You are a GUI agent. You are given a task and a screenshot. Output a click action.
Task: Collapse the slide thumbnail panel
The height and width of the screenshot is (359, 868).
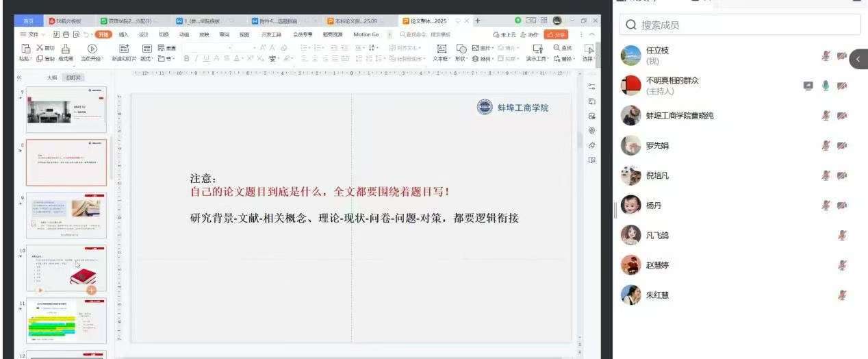pyautogui.click(x=18, y=77)
